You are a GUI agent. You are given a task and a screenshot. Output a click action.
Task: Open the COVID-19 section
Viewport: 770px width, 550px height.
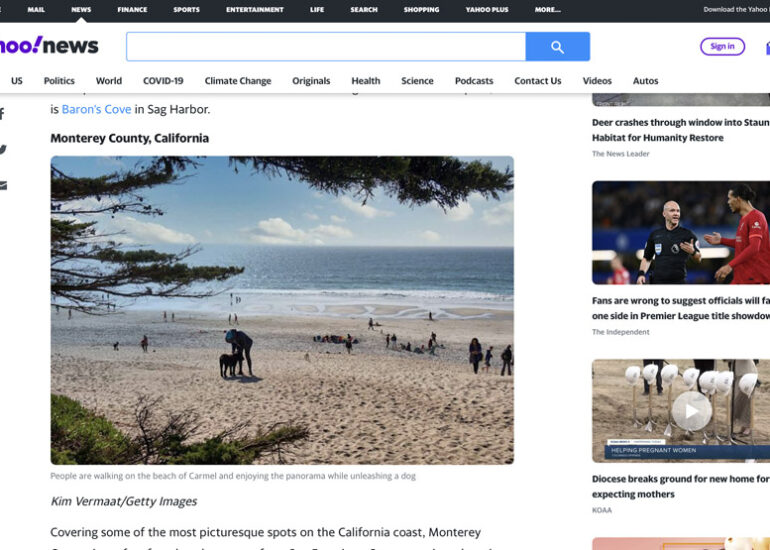[163, 81]
